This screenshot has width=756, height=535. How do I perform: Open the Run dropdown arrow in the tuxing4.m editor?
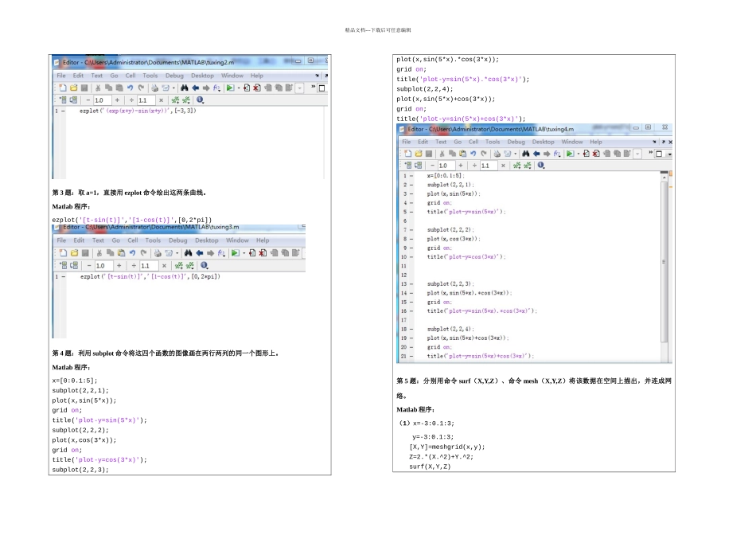coord(577,154)
